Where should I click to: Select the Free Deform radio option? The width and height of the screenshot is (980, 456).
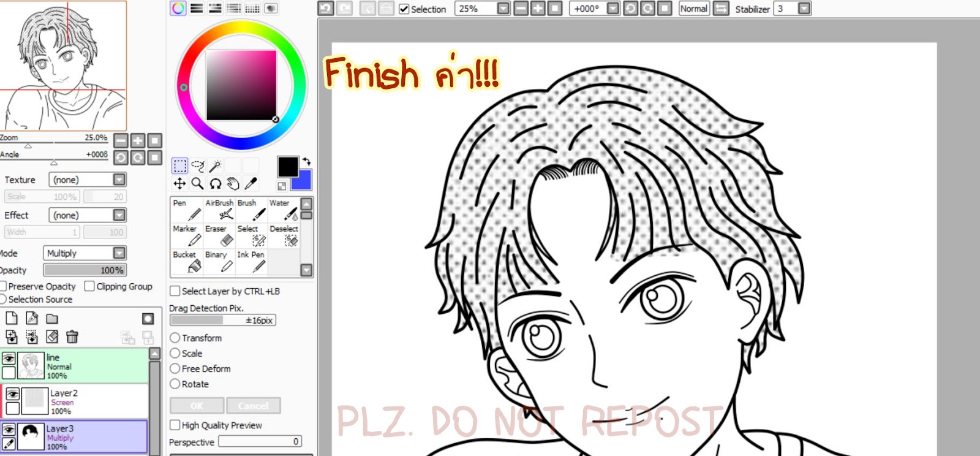tap(175, 368)
